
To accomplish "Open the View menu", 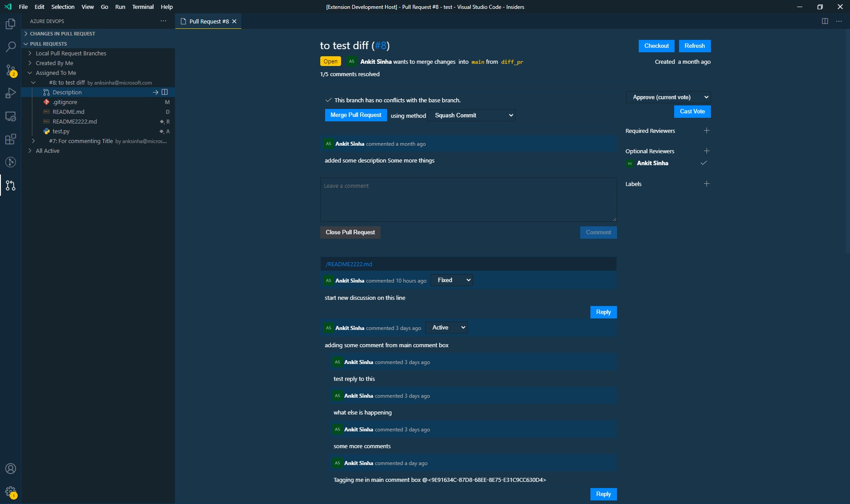I will coord(88,7).
